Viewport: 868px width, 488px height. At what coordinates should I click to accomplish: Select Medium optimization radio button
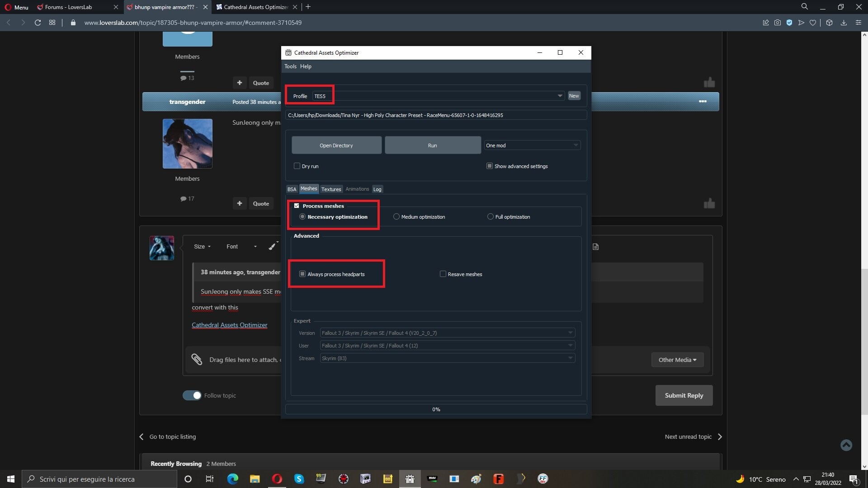coord(396,217)
